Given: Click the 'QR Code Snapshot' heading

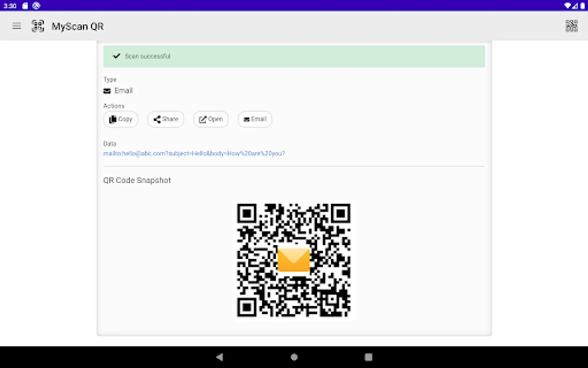Looking at the screenshot, I should coord(137,180).
